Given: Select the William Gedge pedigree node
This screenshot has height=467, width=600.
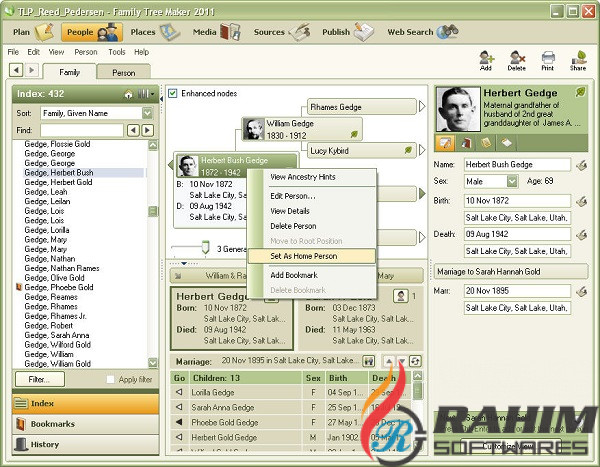Looking at the screenshot, I should click(302, 129).
